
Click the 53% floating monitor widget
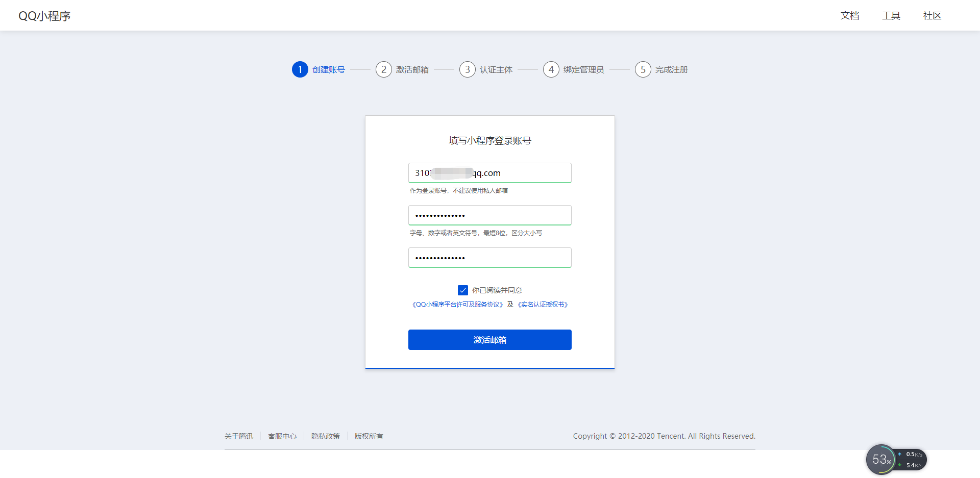[881, 460]
